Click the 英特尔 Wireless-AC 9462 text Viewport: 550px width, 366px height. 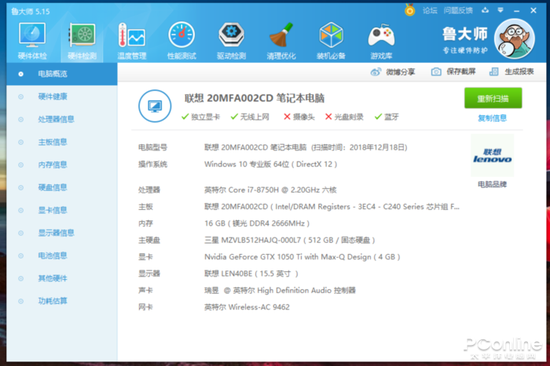pyautogui.click(x=247, y=307)
